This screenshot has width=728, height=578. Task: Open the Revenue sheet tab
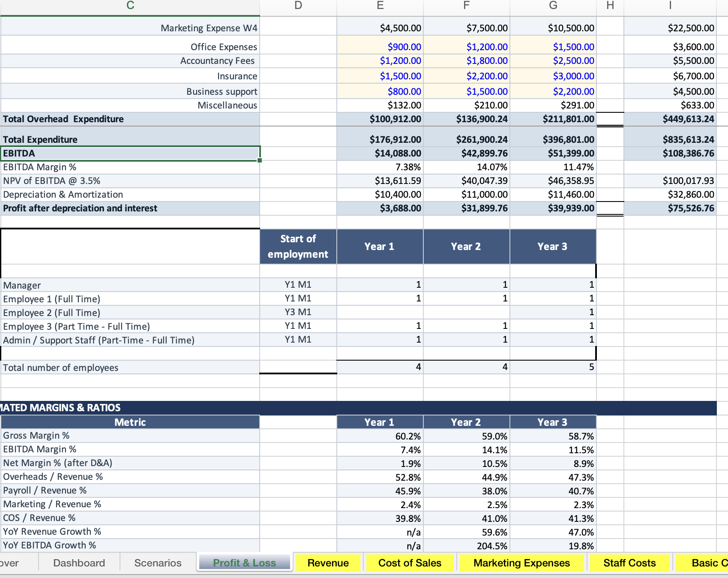click(328, 563)
